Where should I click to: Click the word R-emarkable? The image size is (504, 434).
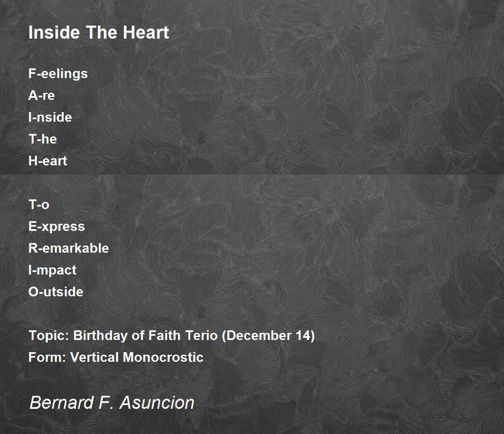coord(68,248)
